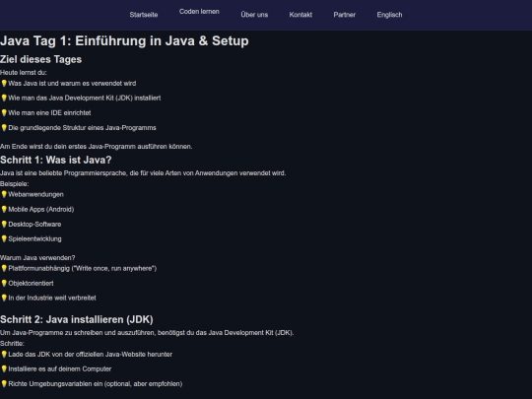Open the Kontakt navigation link
The width and height of the screenshot is (532, 399).
point(300,15)
